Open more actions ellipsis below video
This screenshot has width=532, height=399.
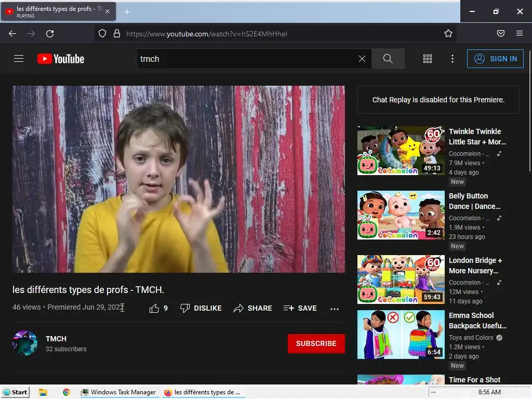click(x=335, y=309)
